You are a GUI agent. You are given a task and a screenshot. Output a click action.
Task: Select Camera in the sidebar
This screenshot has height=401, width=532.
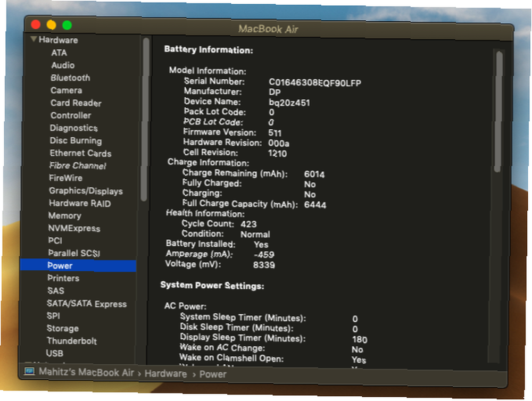pyautogui.click(x=66, y=90)
